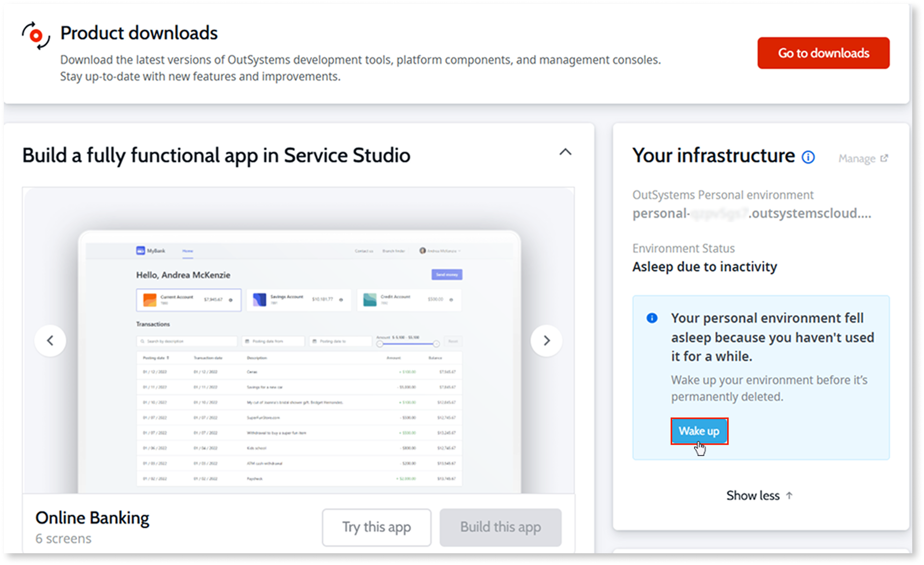This screenshot has width=924, height=565.
Task: Click the '6 screens' label
Action: click(x=63, y=538)
